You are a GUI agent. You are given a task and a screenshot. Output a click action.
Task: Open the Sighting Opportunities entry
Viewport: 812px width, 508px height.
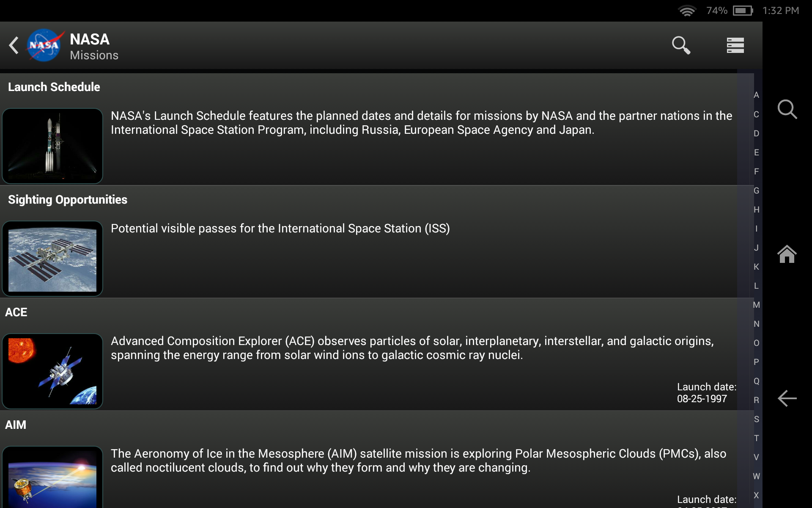[68, 200]
